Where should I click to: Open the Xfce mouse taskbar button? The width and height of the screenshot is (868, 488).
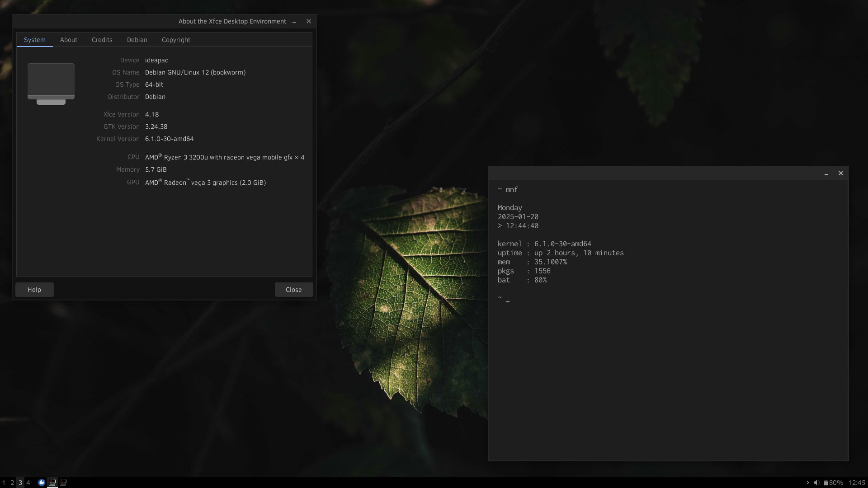coord(42,483)
